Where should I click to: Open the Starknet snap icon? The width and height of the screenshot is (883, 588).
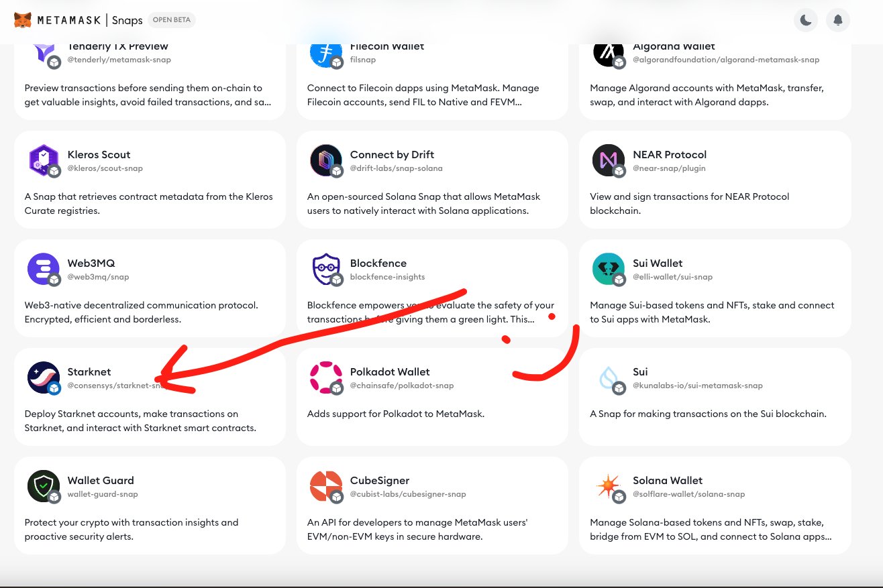coord(43,377)
